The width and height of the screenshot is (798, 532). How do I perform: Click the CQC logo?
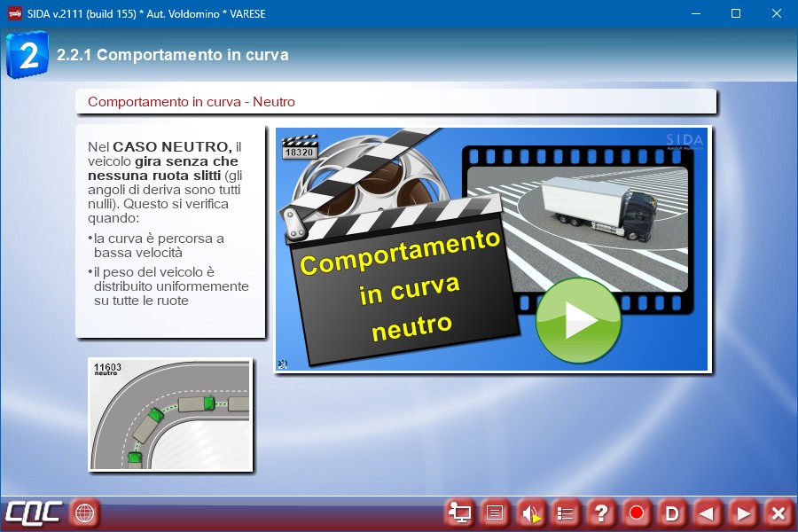click(34, 512)
